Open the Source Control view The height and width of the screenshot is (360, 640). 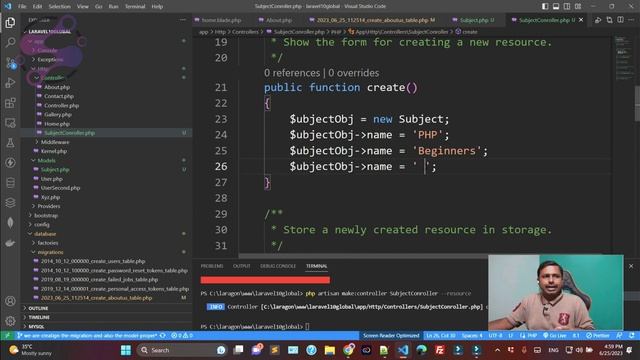[x=10, y=62]
